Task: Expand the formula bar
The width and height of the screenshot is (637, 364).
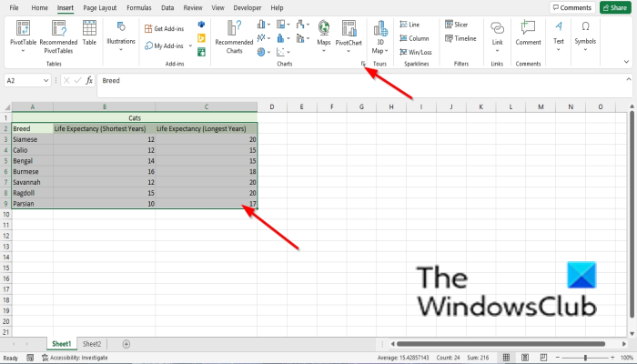Action: tap(629, 79)
